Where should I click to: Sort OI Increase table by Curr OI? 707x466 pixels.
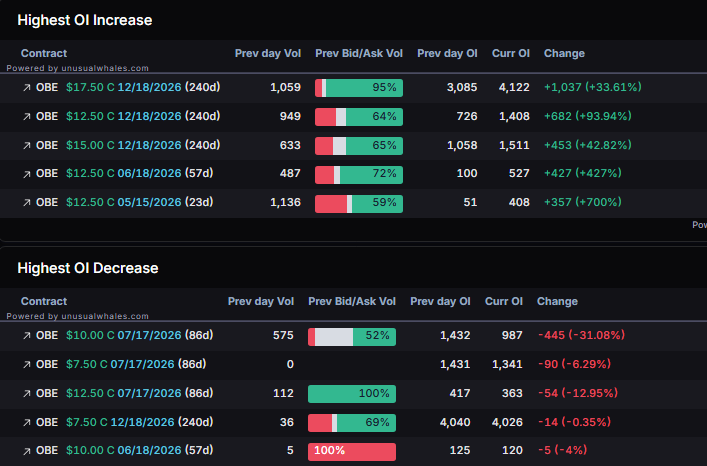pos(511,53)
